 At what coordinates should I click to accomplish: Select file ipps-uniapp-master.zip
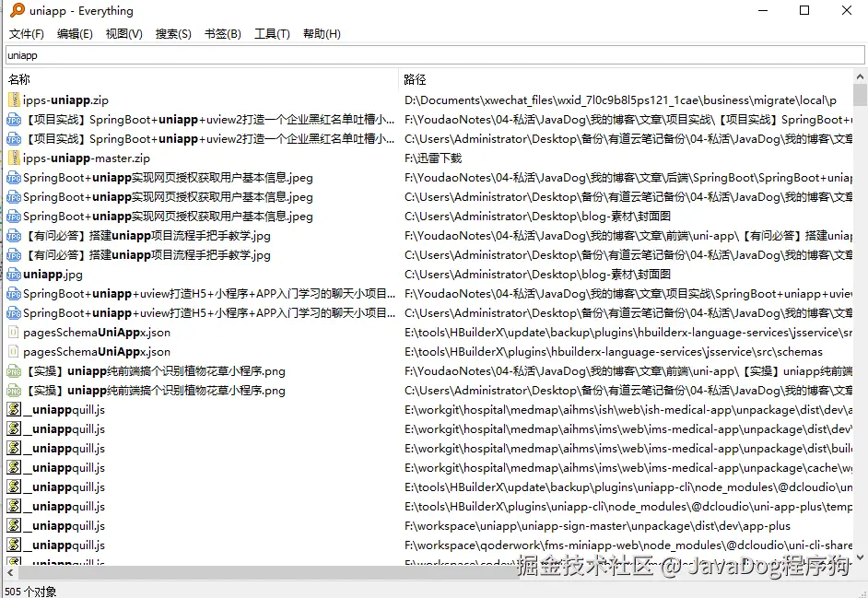click(87, 158)
